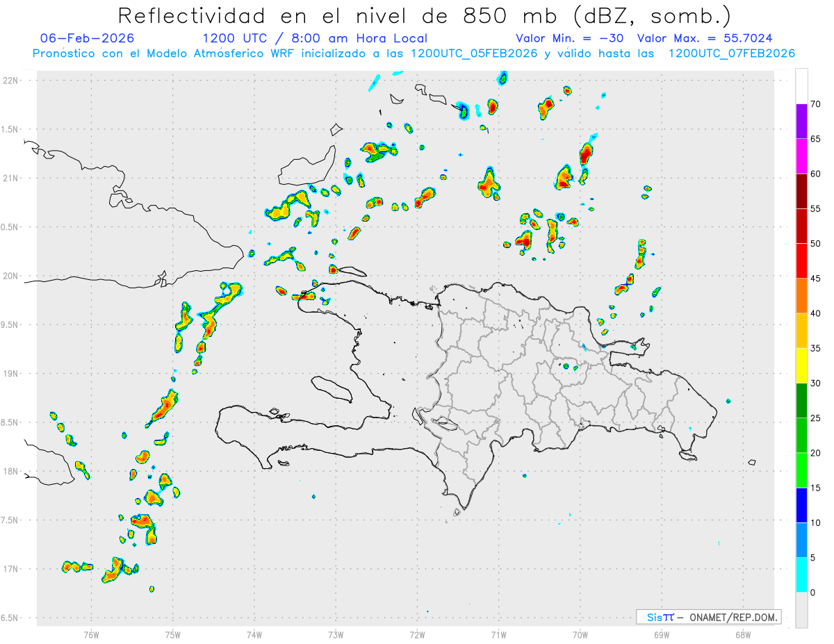Click the 'Valor Min. = -30' text
The image size is (834, 644).
[x=569, y=38]
